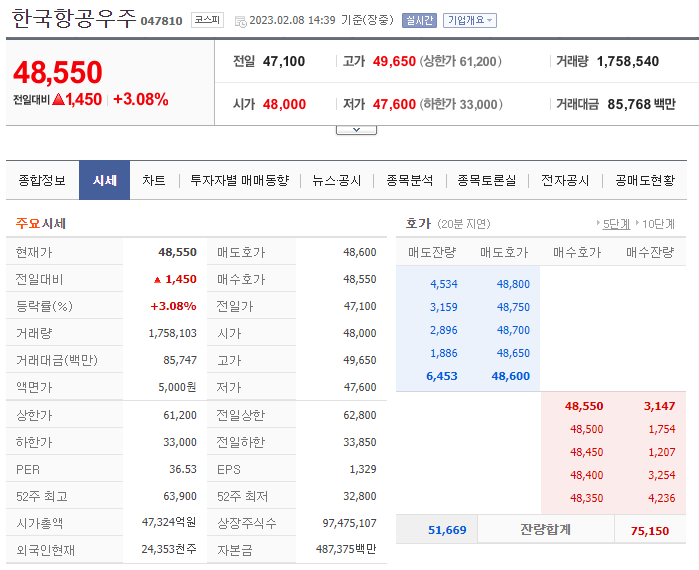Click best bid 48,550 in order book

pos(584,406)
